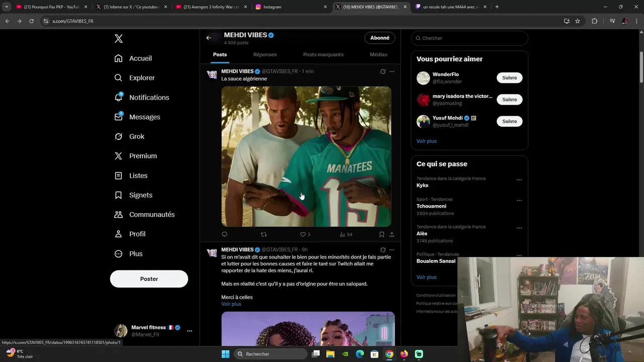Image resolution: width=644 pixels, height=362 pixels.
Task: Switch to Pourquoi Pas PKP YouTube tab
Action: (51, 7)
